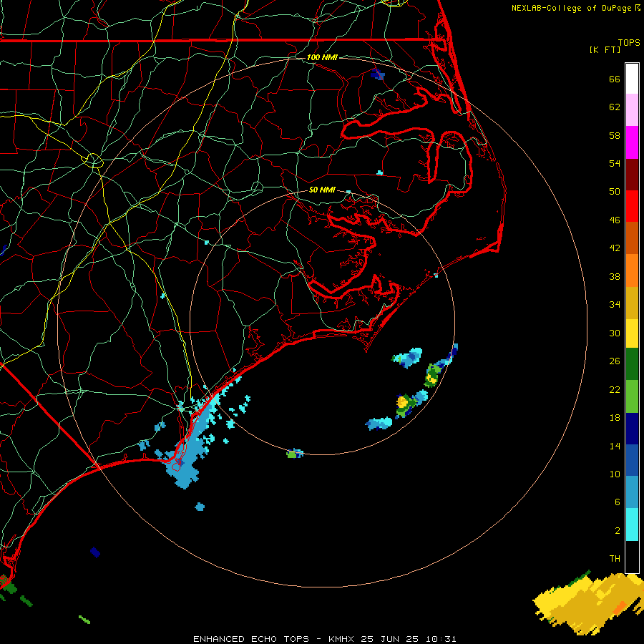
Task: Click the 30 value on the legend
Action: [x=615, y=333]
